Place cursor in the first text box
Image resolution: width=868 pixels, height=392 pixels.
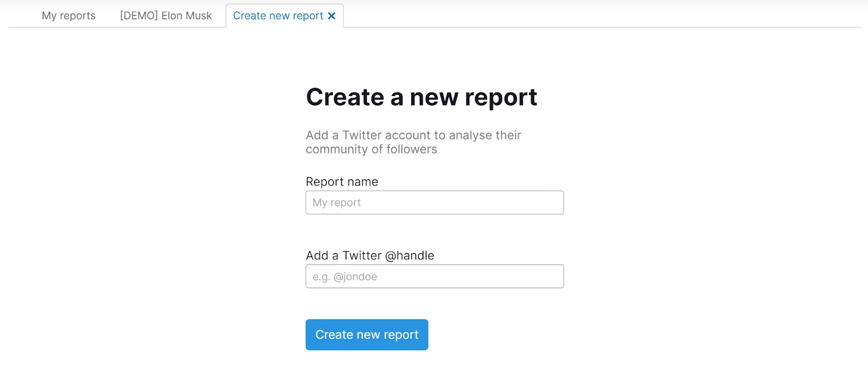(x=435, y=202)
